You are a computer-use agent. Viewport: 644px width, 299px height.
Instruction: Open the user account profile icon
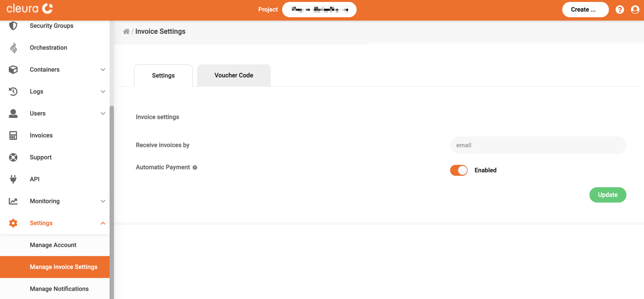click(x=635, y=10)
